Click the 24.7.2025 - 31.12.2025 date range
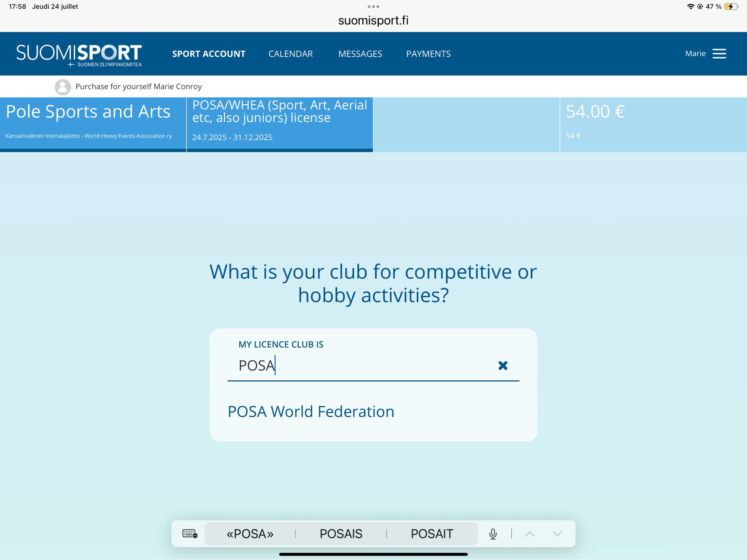The width and height of the screenshot is (747, 560). coord(232,138)
